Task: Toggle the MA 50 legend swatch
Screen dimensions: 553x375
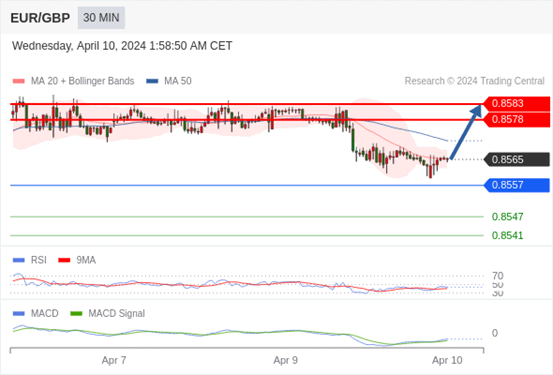Action: click(x=152, y=81)
